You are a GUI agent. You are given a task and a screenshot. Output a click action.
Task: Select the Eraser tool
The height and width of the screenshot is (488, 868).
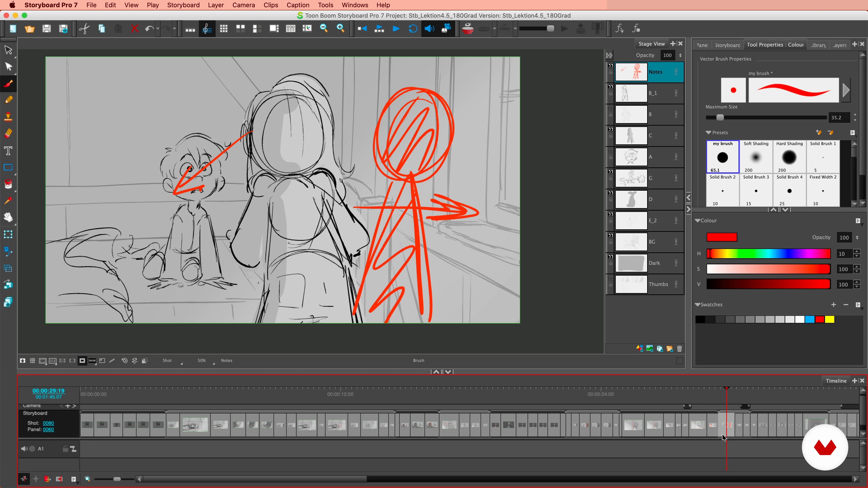click(x=8, y=133)
